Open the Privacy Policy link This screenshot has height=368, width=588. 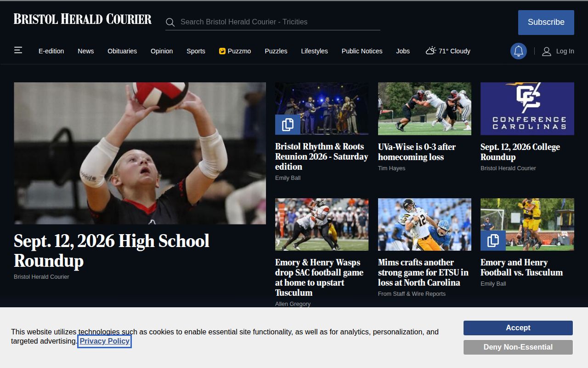tap(105, 341)
